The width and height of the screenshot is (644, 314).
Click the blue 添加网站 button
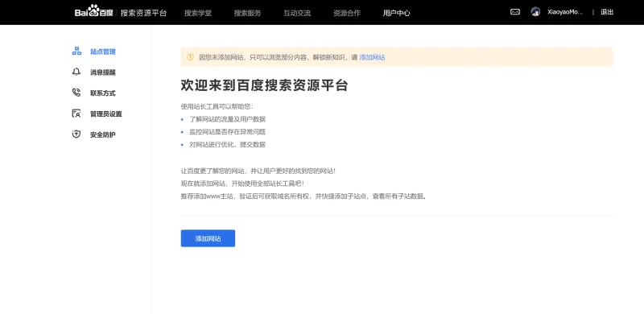click(x=208, y=238)
